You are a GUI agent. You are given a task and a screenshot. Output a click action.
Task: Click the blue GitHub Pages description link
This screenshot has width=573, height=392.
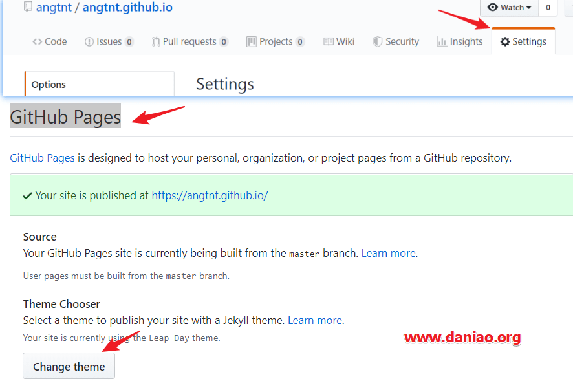coord(42,158)
